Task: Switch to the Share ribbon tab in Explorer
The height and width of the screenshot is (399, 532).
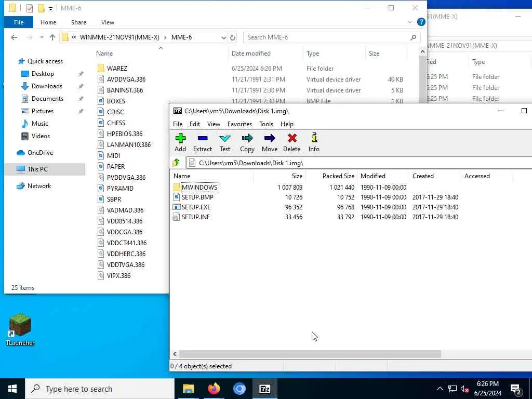Action: point(78,22)
